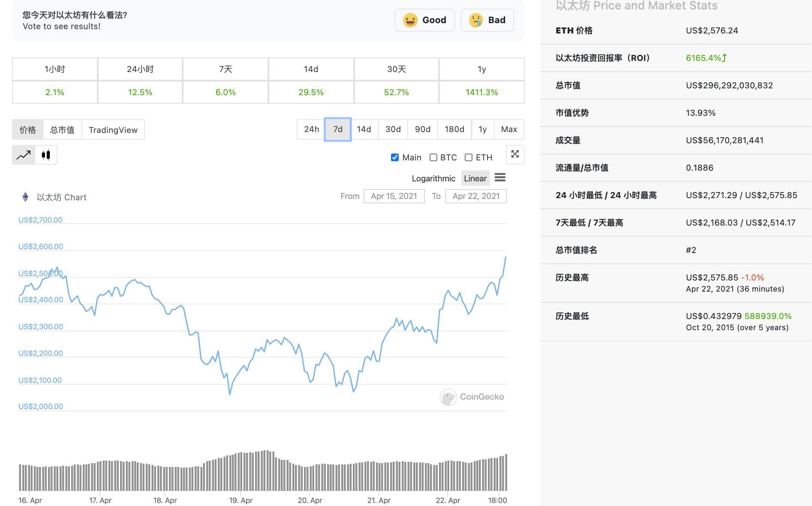Click the 30天 change value 52.7%
This screenshot has height=506, width=812.
click(x=396, y=92)
